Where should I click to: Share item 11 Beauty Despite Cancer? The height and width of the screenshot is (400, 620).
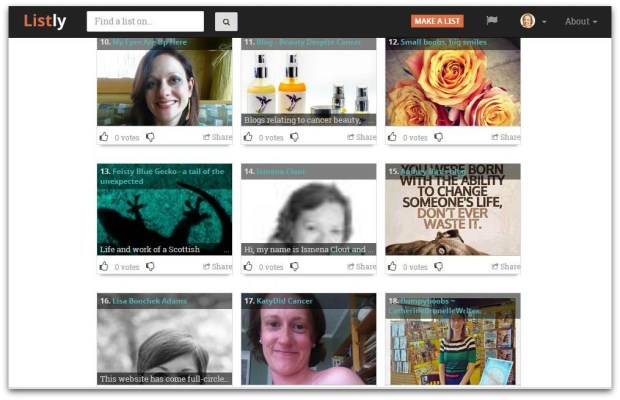click(x=361, y=137)
